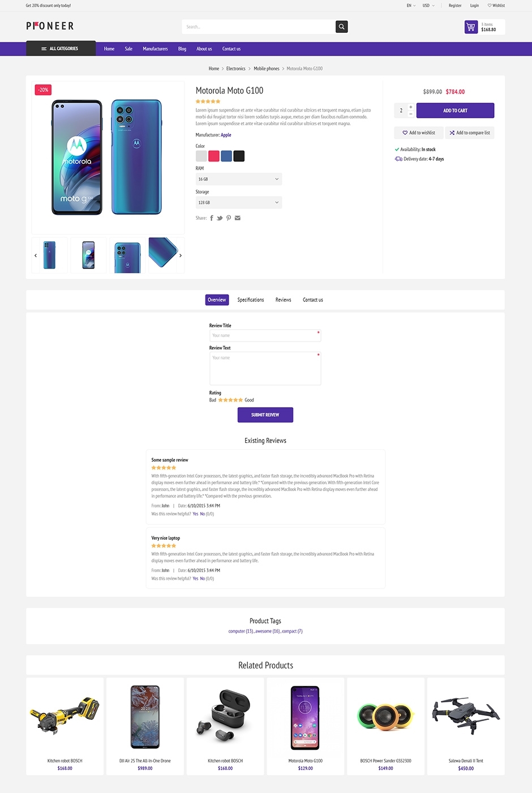Share product via email icon
This screenshot has width=532, height=793.
[238, 218]
